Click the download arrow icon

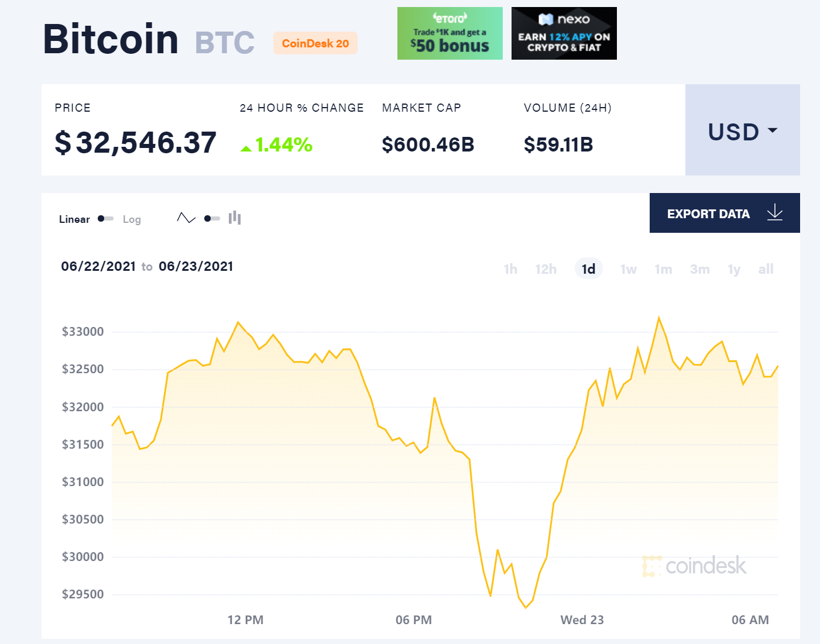[x=775, y=213]
